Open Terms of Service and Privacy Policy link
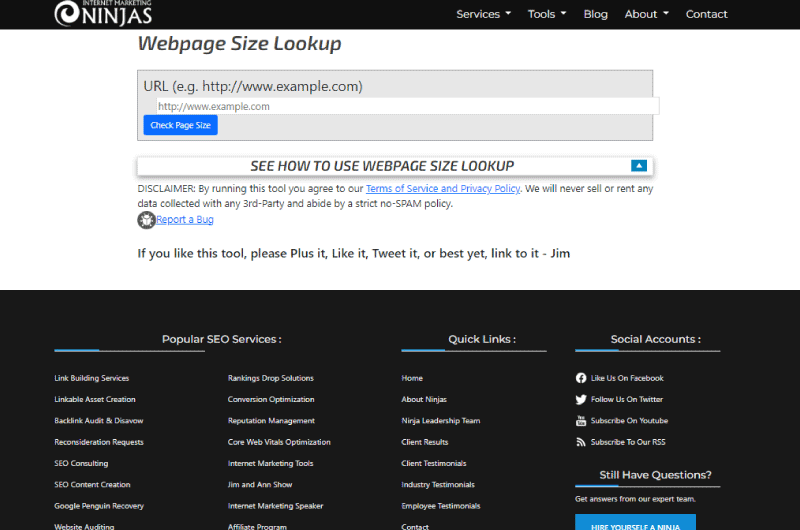Viewport: 800px width, 530px height. (x=443, y=188)
